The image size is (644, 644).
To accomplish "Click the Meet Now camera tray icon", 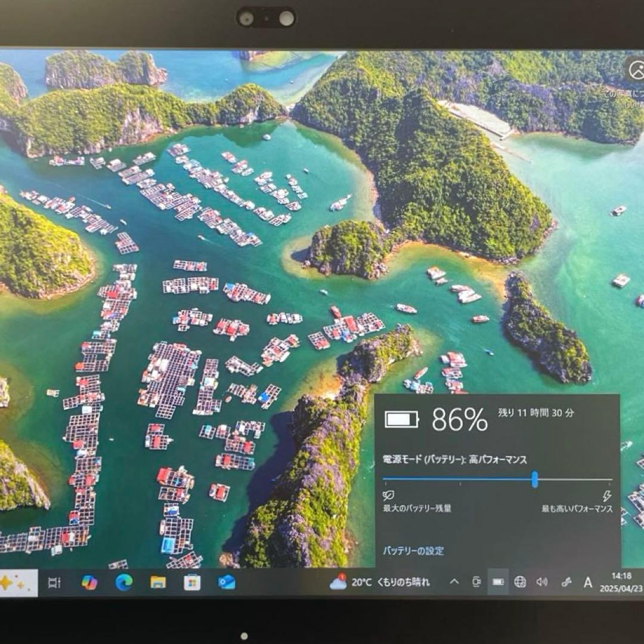I will 476,582.
